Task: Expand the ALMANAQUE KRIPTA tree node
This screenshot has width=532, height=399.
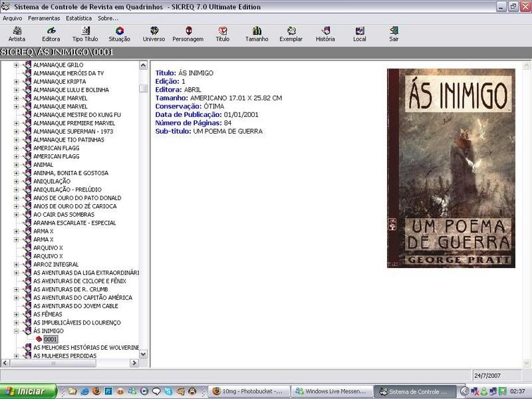Action: pyautogui.click(x=16, y=81)
